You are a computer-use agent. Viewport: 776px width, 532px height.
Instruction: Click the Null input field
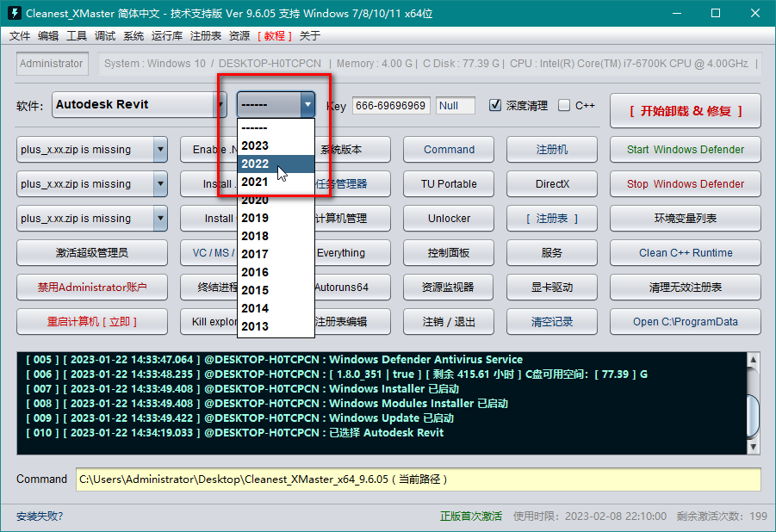tap(456, 105)
